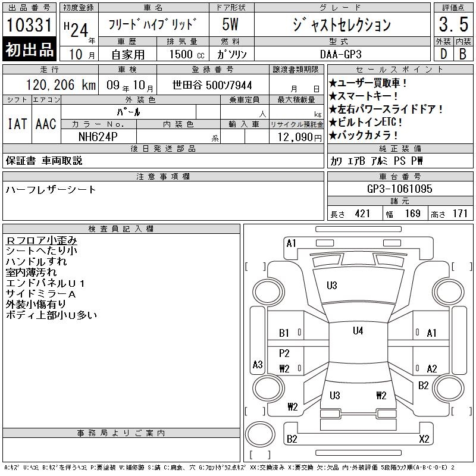Select the B1 left front door marker
The width and height of the screenshot is (476, 476).
[284, 333]
